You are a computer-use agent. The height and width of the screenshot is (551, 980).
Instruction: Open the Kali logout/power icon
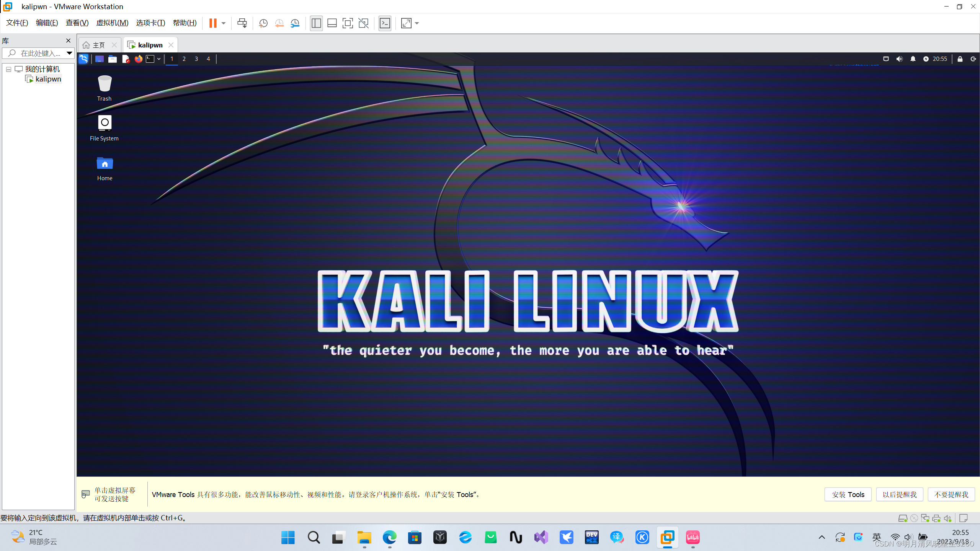[x=973, y=59]
